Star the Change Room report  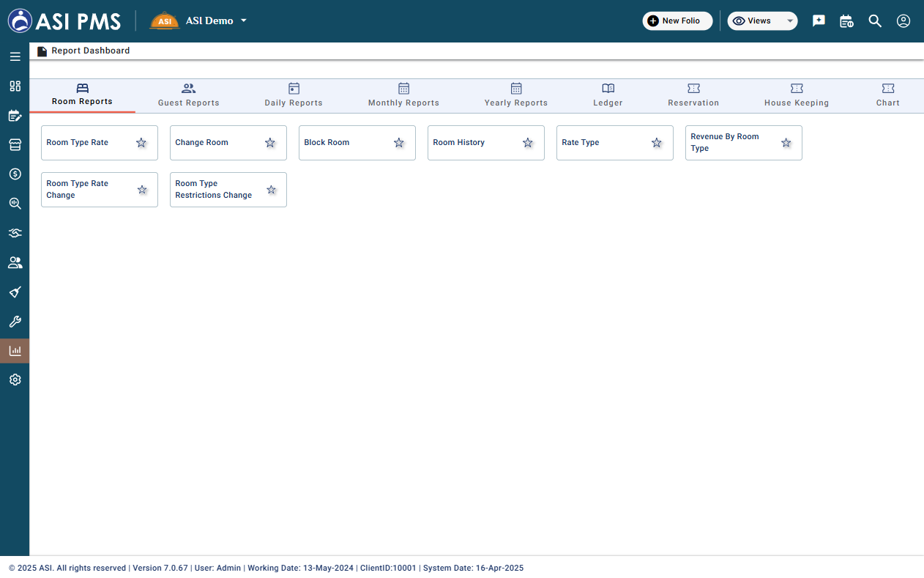(270, 143)
